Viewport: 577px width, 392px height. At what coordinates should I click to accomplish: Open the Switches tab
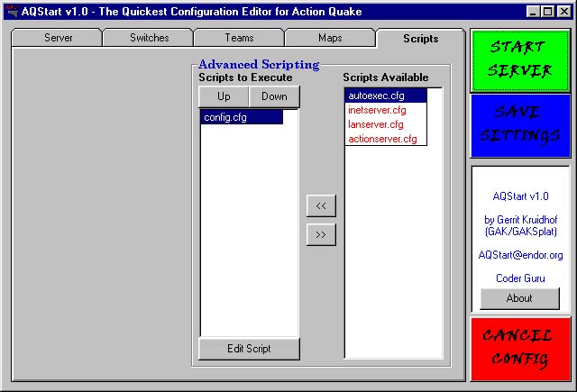pyautogui.click(x=148, y=38)
